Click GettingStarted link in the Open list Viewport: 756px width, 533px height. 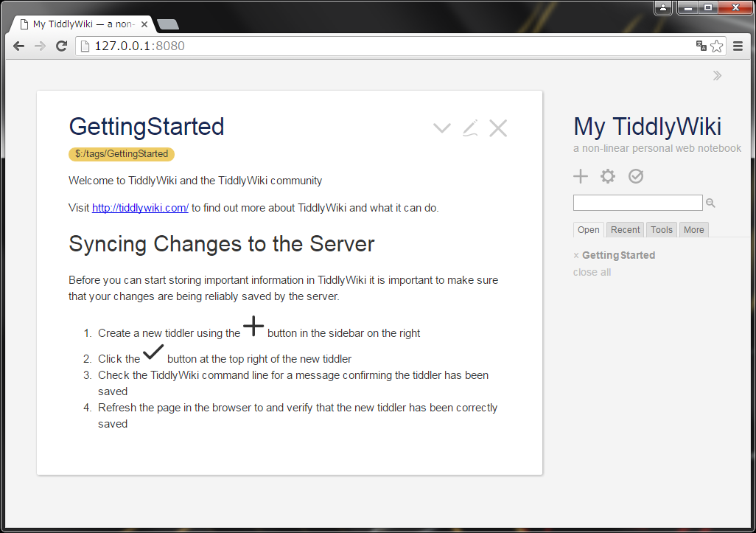(619, 255)
